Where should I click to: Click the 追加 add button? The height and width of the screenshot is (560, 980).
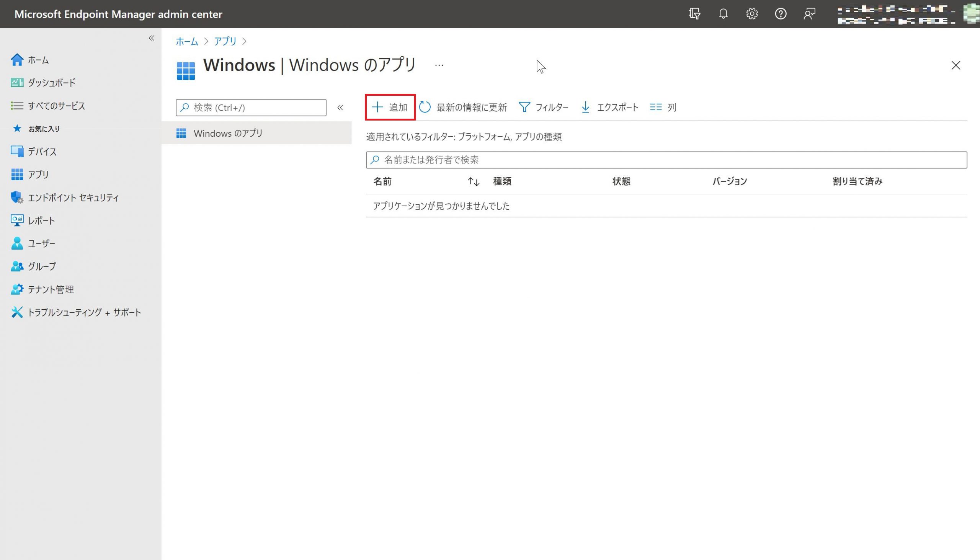coord(390,107)
